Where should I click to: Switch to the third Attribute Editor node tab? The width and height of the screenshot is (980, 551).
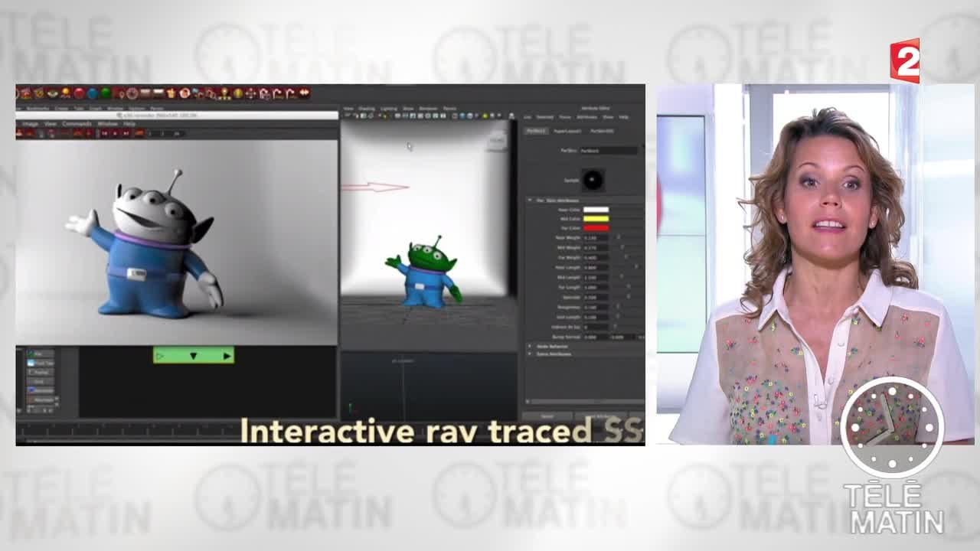click(602, 131)
